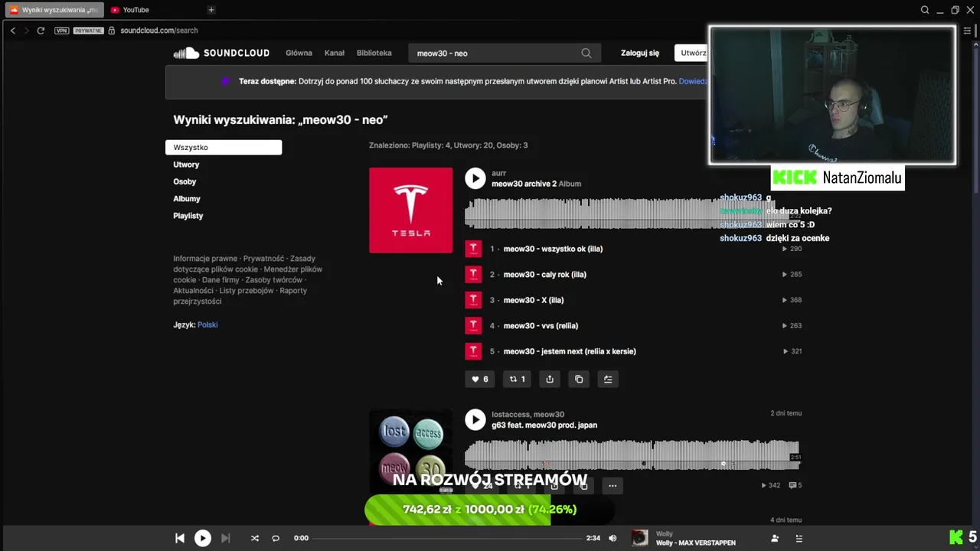Add meow30 archive 2 to next up
Viewport: 980px width, 551px height.
point(608,379)
